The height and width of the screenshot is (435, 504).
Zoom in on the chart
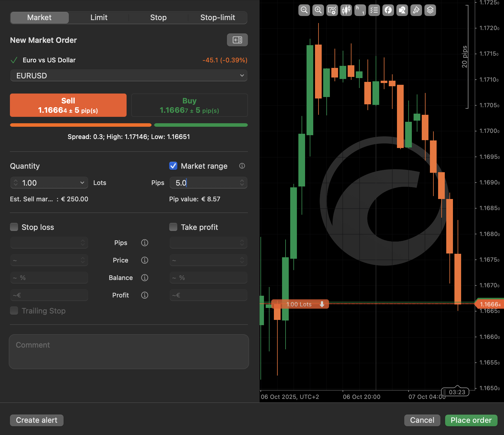click(x=318, y=10)
